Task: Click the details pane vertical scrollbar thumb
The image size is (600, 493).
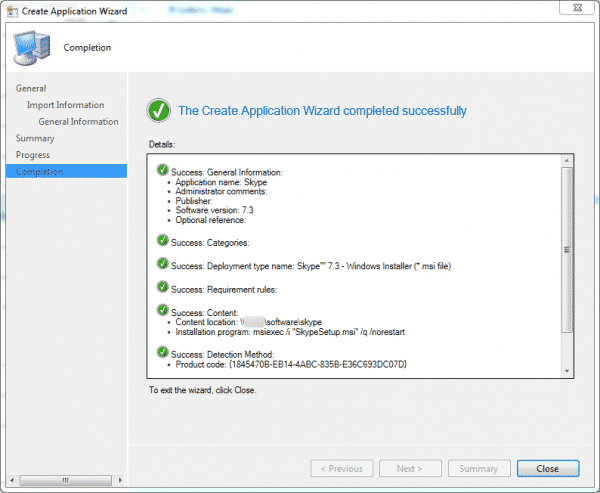Action: pos(567,250)
